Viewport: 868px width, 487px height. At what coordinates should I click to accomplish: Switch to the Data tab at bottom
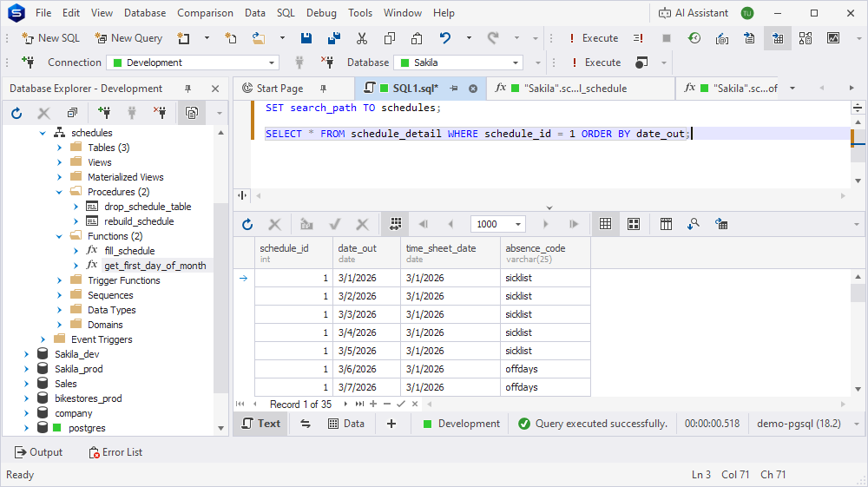pos(346,424)
